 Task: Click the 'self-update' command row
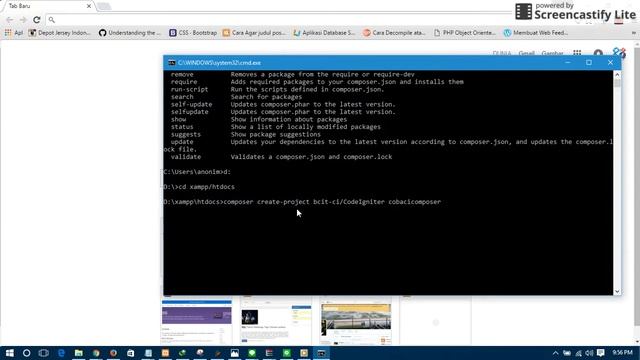[x=283, y=104]
